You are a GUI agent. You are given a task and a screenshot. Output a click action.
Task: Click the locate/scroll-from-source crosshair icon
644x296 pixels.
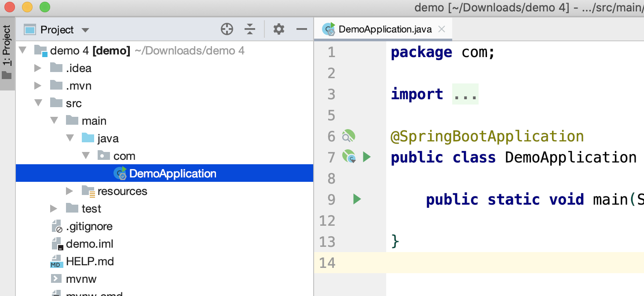click(227, 29)
